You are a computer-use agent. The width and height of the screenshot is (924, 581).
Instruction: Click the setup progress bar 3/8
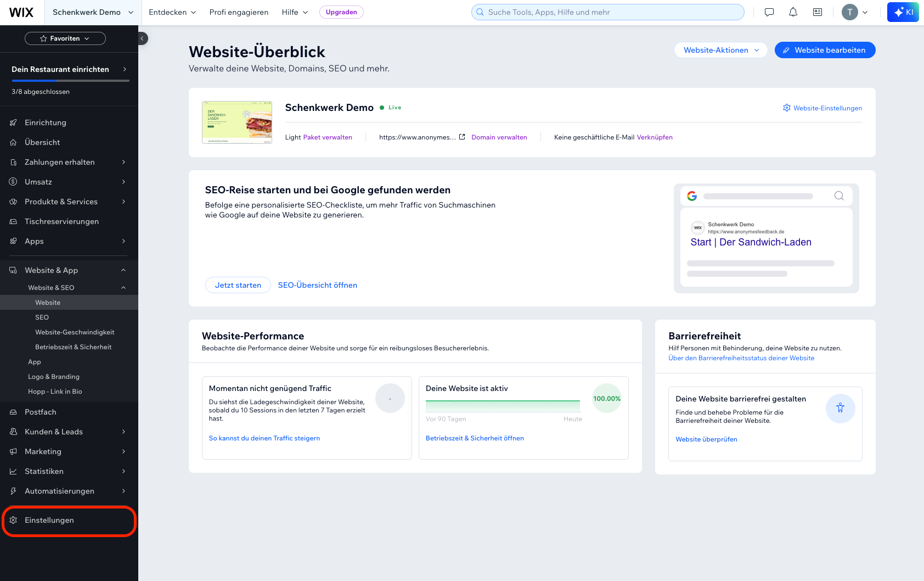click(x=70, y=81)
